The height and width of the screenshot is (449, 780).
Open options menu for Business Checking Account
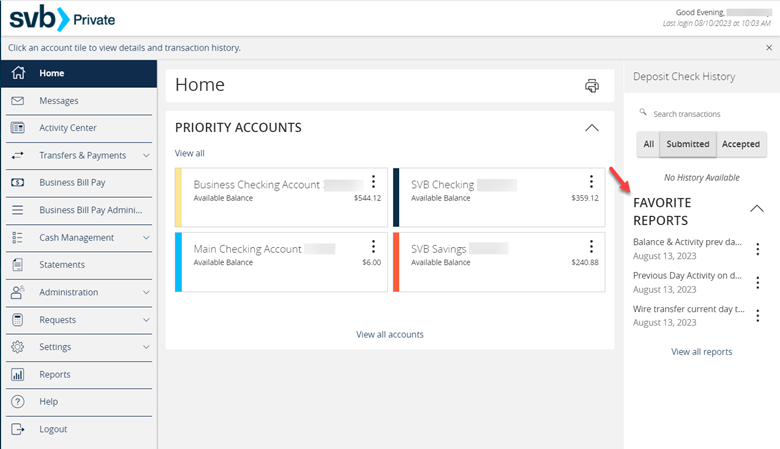tap(373, 181)
